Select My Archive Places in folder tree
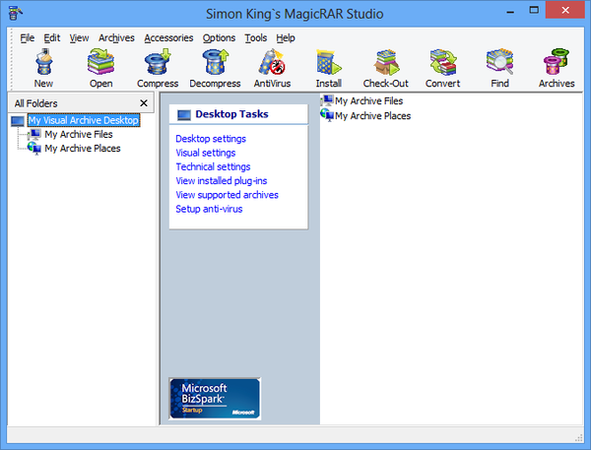 [82, 148]
